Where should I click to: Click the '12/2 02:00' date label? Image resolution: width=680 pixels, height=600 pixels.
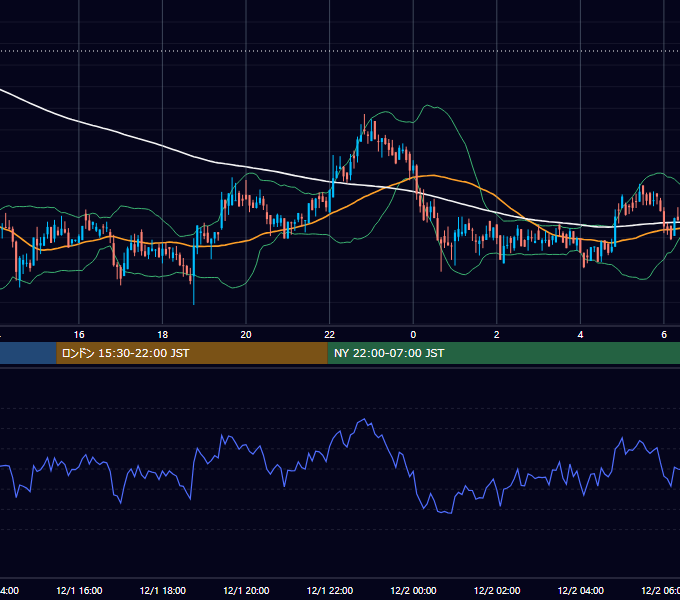pos(497,591)
